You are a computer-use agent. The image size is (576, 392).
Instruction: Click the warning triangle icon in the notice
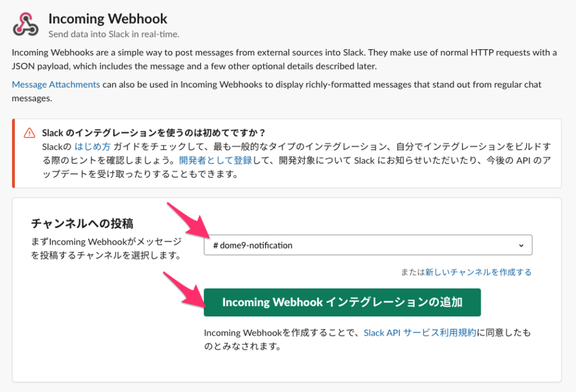pyautogui.click(x=29, y=133)
